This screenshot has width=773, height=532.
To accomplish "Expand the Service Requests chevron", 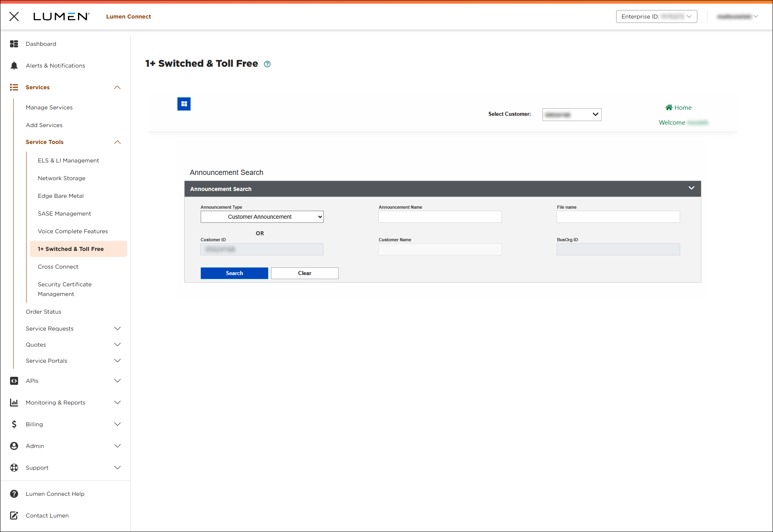I will click(x=117, y=329).
